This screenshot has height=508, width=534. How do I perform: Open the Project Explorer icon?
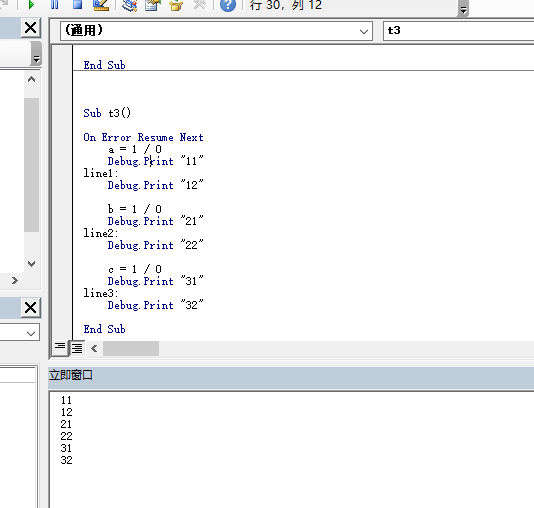[x=129, y=5]
